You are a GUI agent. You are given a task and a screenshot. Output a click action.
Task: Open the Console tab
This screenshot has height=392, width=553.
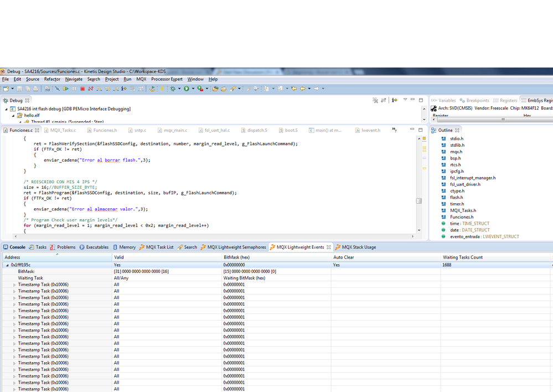[14, 247]
